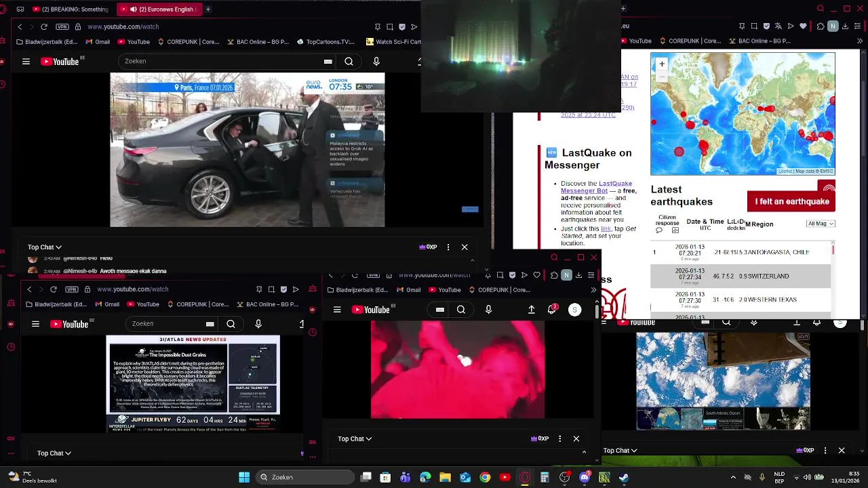868x488 pixels.
Task: Close the live chat in red video window
Action: point(576,439)
